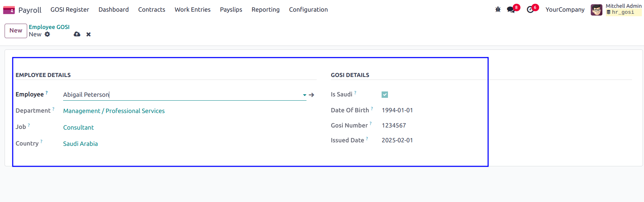This screenshot has height=202, width=644.
Task: Open the debug bug icon menu
Action: (x=498, y=10)
